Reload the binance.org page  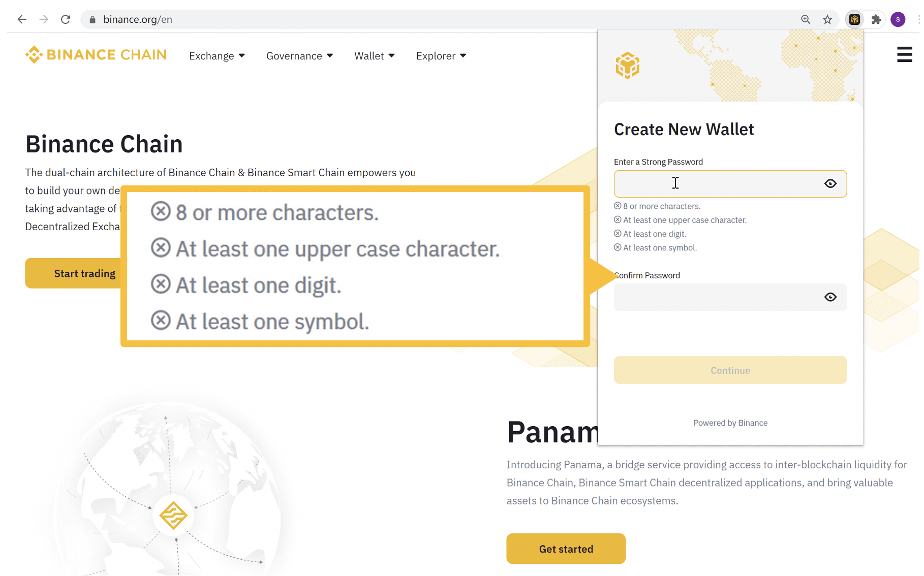pyautogui.click(x=66, y=19)
